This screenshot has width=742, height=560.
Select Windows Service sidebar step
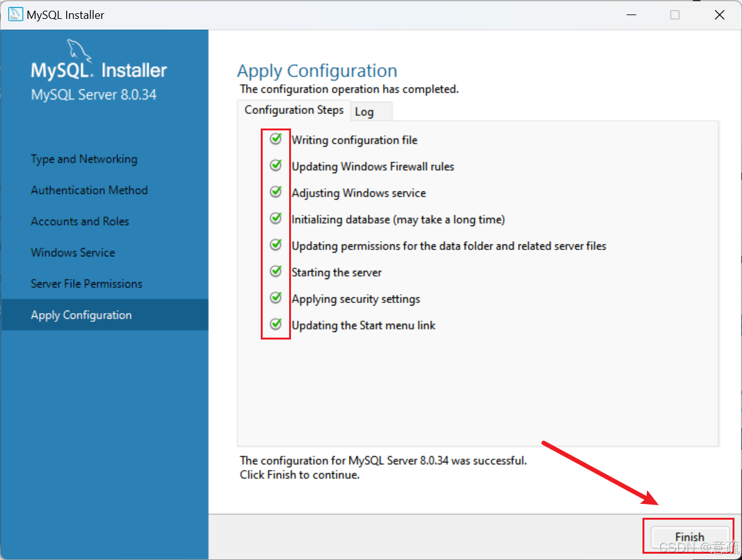click(x=73, y=253)
